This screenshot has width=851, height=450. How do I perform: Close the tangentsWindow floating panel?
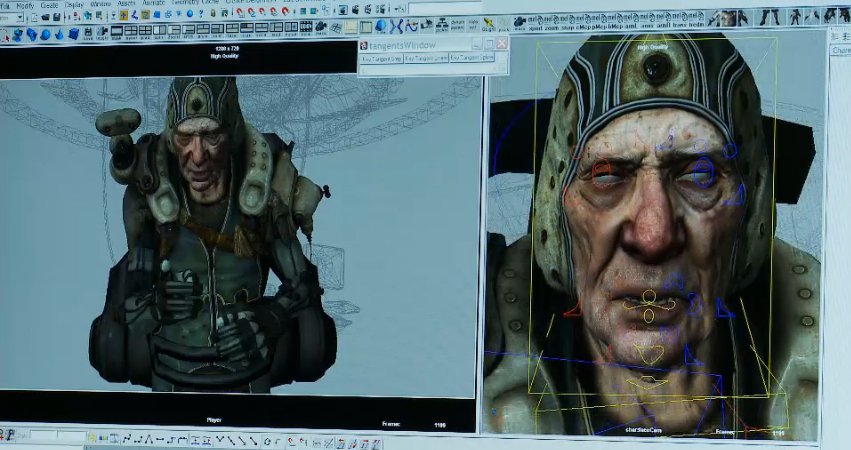tap(502, 44)
